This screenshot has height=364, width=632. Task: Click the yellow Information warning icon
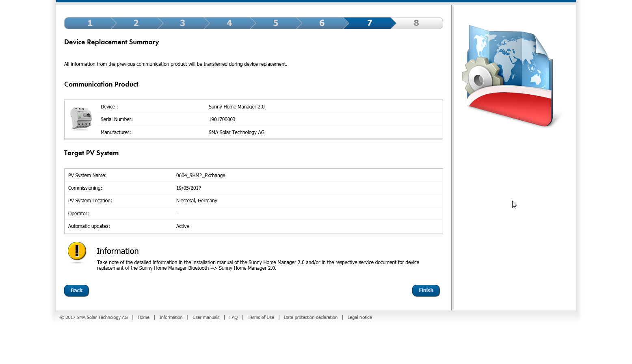(77, 252)
